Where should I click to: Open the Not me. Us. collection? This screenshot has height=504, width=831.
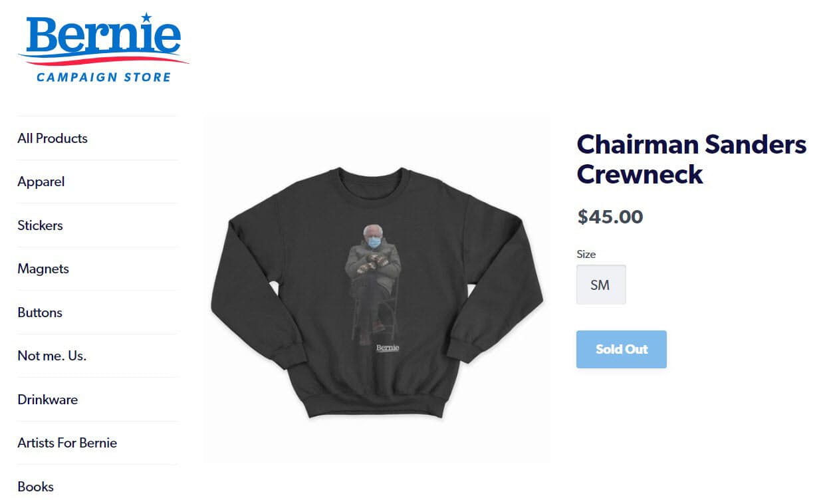52,356
